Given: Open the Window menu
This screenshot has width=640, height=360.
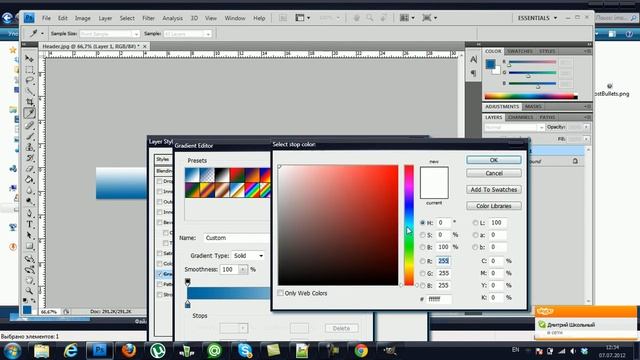Looking at the screenshot, I should point(235,18).
